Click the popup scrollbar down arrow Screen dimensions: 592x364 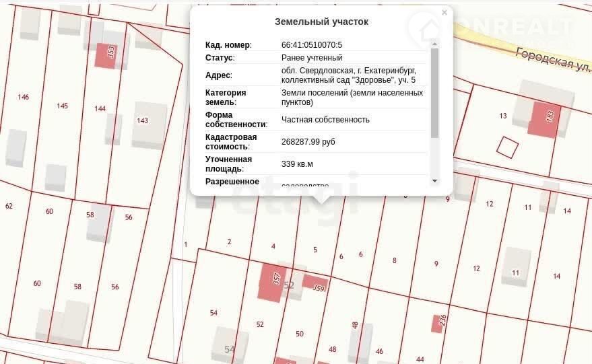pos(434,180)
